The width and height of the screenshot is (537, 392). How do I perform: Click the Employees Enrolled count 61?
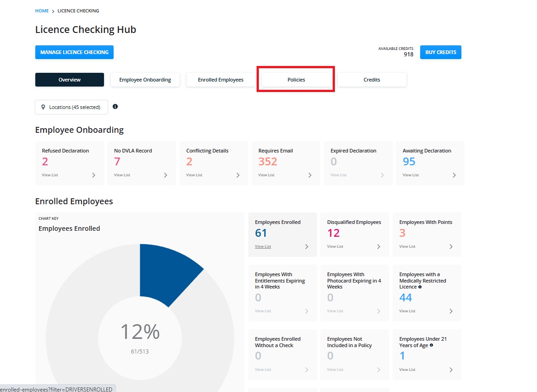pos(261,233)
